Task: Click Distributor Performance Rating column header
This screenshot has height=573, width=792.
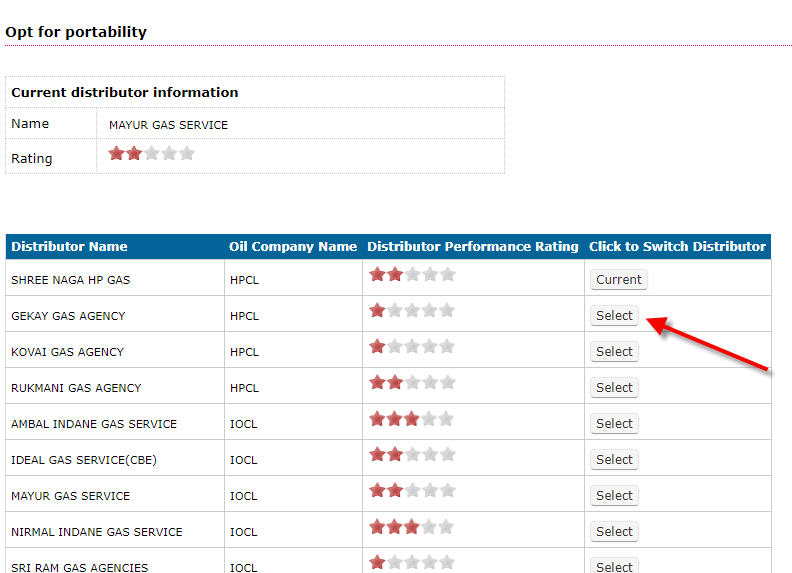Action: point(473,247)
